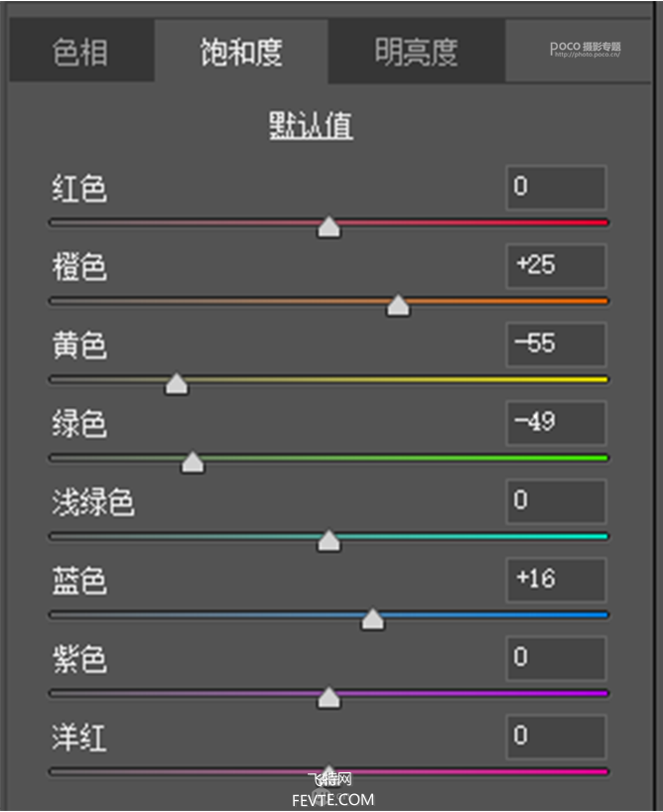663x812 pixels.
Task: Open the 明亮度 (Luminance) tab
Action: [416, 52]
